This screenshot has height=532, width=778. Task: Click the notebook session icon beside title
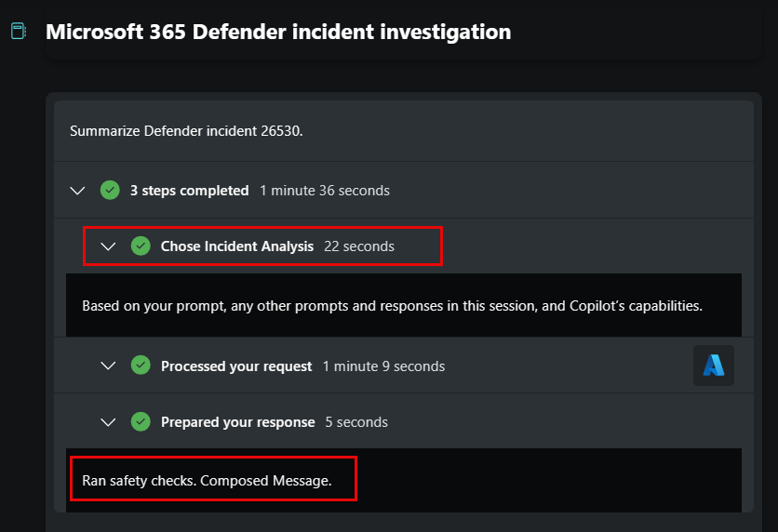(x=19, y=32)
